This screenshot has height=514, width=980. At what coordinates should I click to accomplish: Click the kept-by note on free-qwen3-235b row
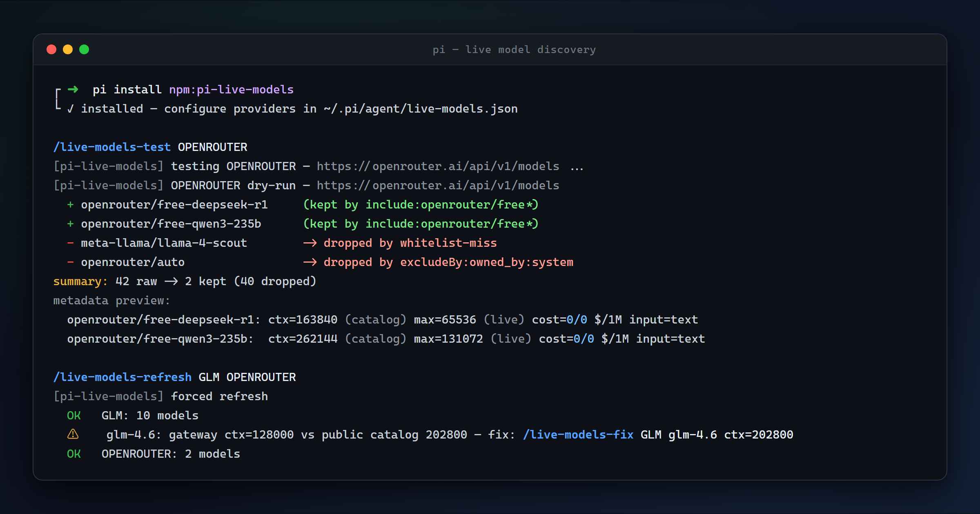click(x=421, y=224)
